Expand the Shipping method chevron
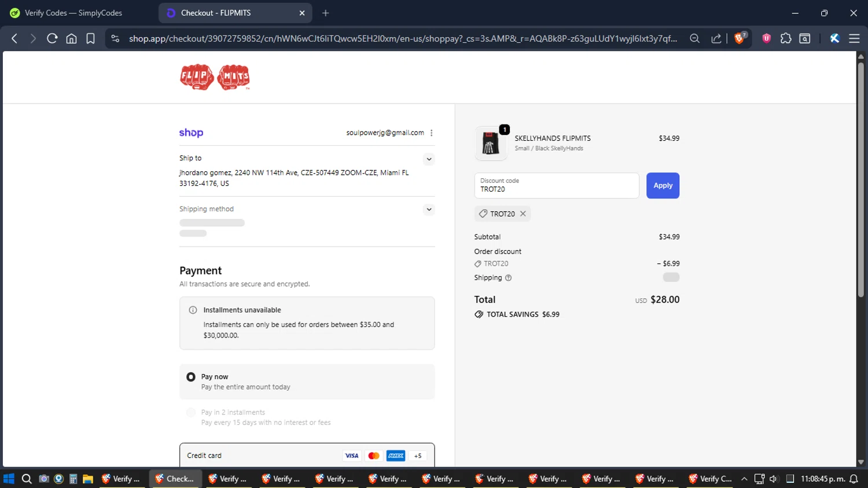The image size is (868, 488). tap(429, 210)
